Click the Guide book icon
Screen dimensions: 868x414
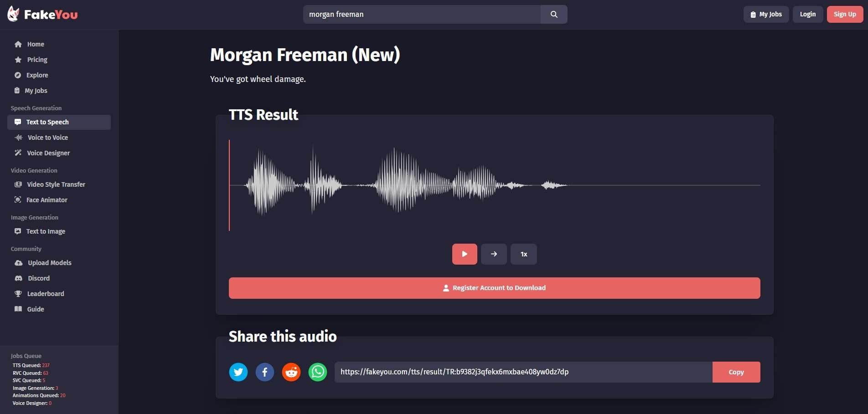point(18,309)
